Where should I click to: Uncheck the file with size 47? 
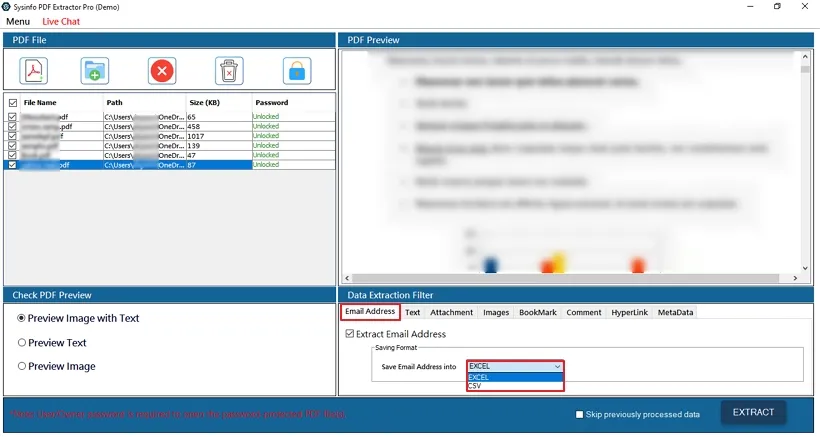(12, 155)
